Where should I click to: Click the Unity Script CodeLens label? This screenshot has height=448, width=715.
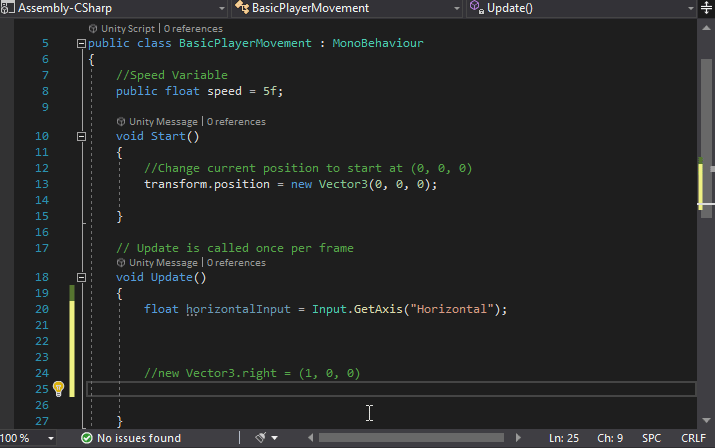tap(128, 29)
